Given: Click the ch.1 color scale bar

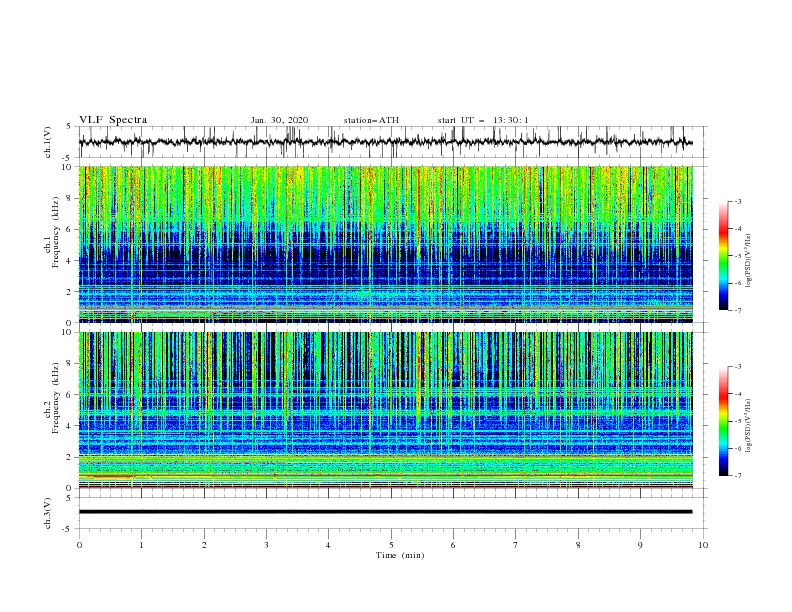Looking at the screenshot, I should click(x=723, y=256).
